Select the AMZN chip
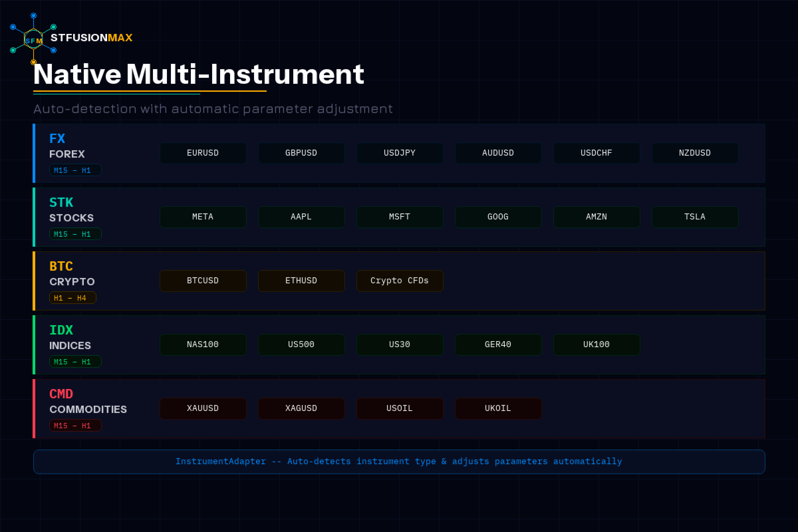This screenshot has width=798, height=532. click(597, 217)
